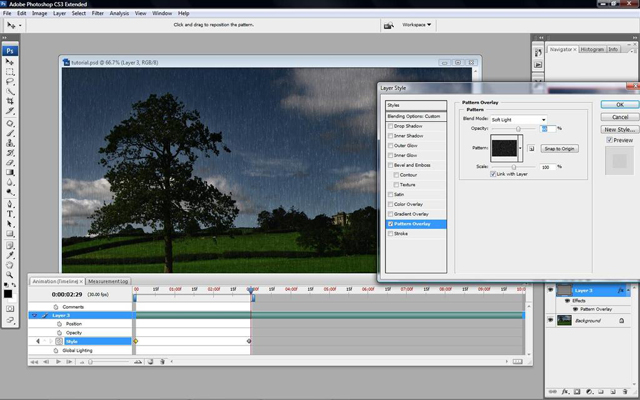Select the Eraser tool
Screen dimensions: 640x400
click(x=10, y=162)
